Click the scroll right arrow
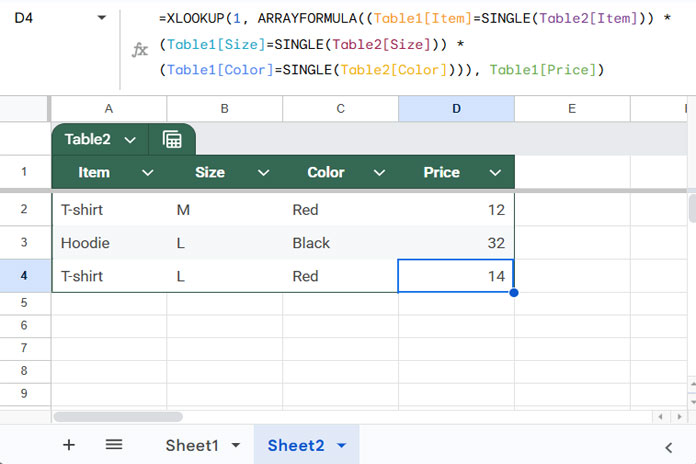696x464 pixels. click(x=679, y=417)
